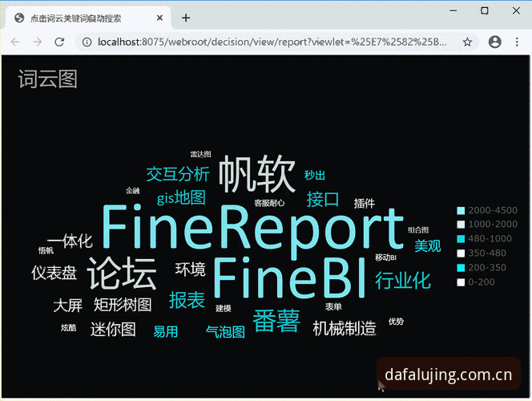This screenshot has height=401, width=532.
Task: Click the 环境 keyword
Action: tap(191, 269)
